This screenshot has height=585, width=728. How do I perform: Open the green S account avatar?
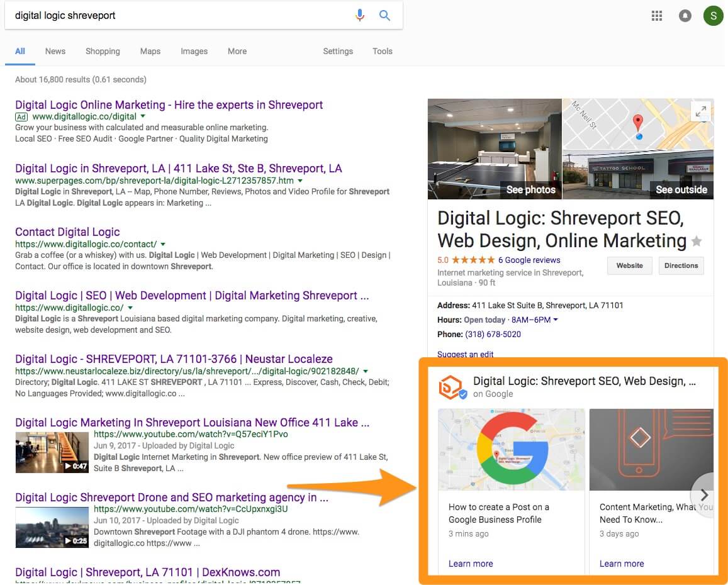pyautogui.click(x=713, y=16)
